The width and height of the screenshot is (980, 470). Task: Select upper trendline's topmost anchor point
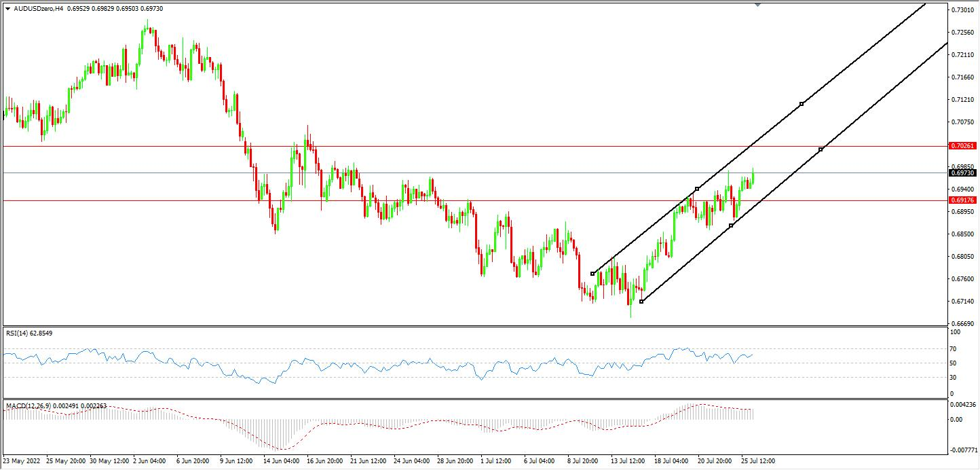point(802,103)
